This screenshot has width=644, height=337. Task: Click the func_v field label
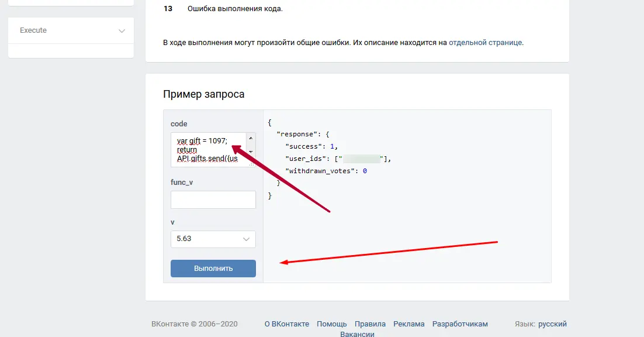pos(182,182)
